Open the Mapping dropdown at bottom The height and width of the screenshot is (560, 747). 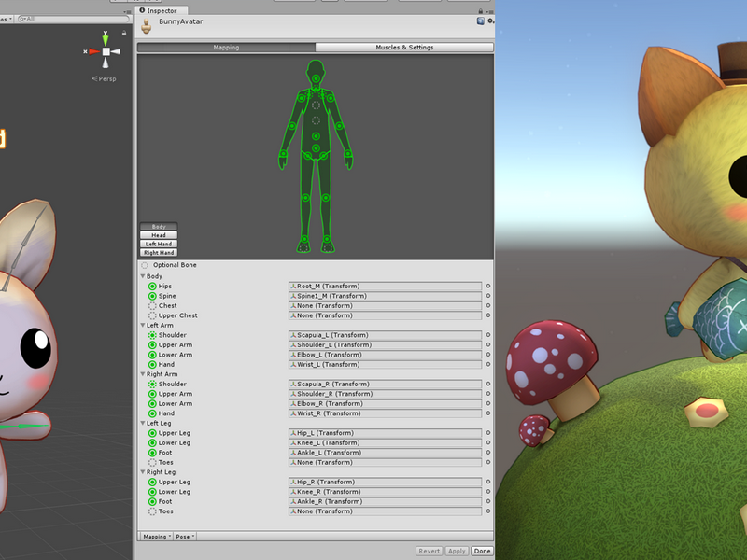tap(157, 537)
